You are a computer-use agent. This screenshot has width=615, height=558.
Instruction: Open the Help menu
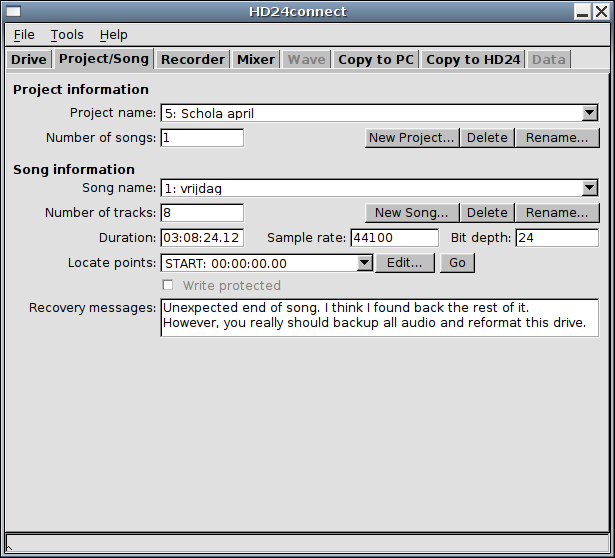coord(113,35)
